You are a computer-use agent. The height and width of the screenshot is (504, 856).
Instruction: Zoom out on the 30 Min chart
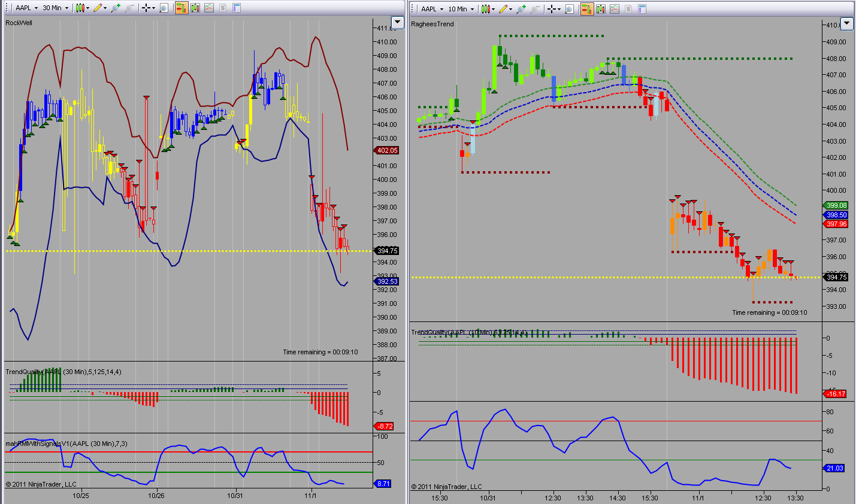[x=129, y=8]
